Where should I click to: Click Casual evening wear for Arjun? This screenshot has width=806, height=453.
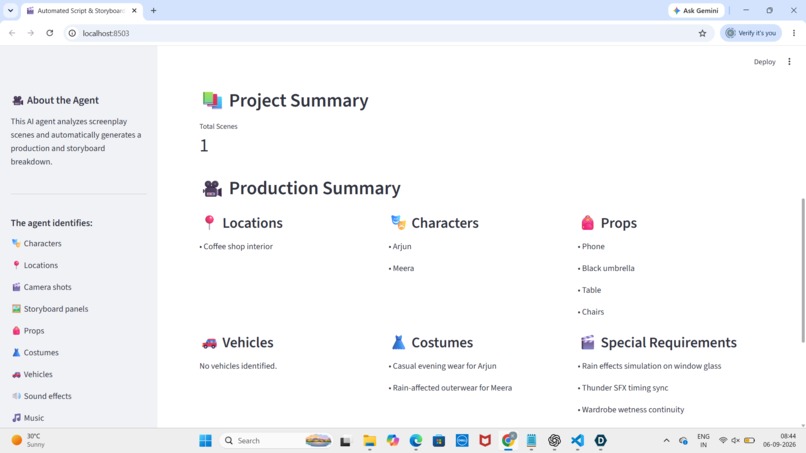(443, 366)
